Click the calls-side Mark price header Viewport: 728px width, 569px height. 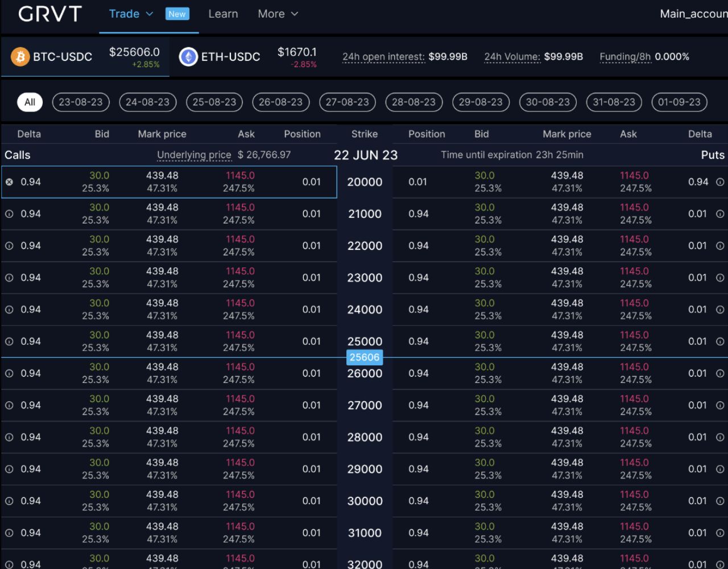click(162, 134)
